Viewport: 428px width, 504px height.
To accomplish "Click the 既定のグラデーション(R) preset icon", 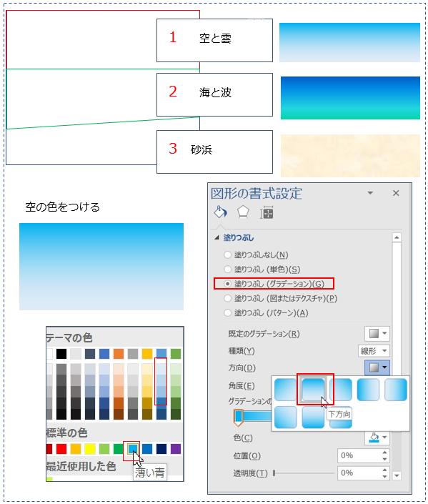I will click(377, 334).
